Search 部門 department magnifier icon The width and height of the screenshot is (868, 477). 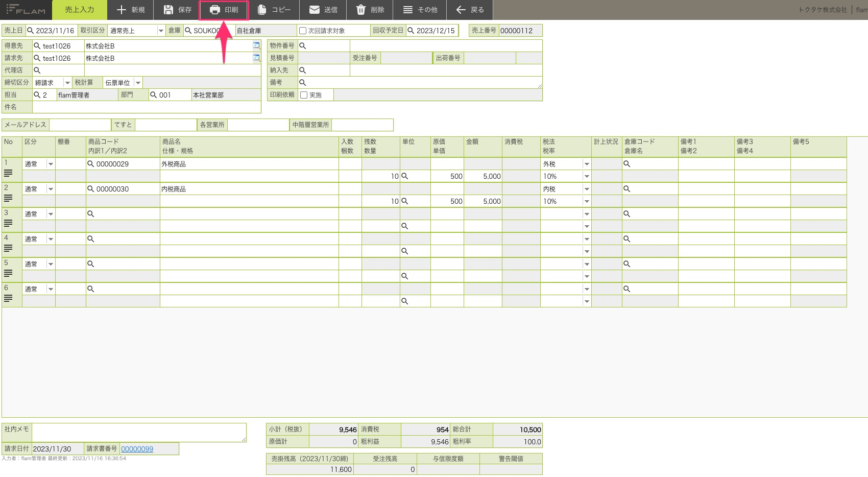tap(153, 95)
